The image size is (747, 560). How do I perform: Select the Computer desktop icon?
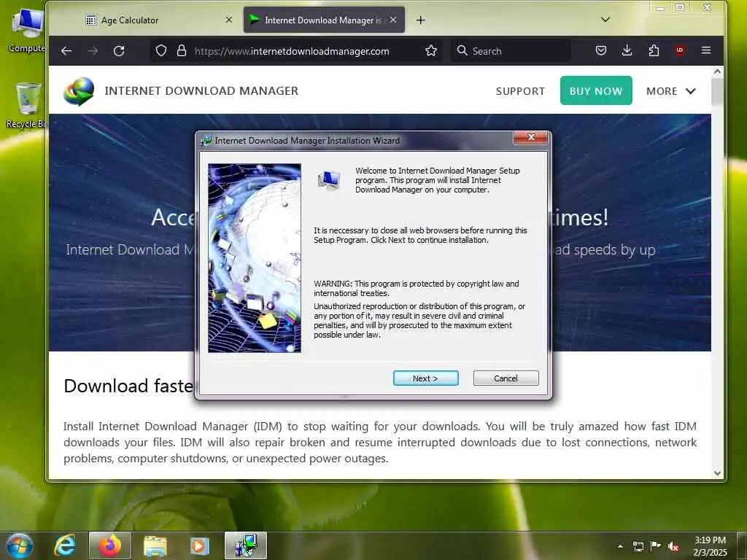27,31
